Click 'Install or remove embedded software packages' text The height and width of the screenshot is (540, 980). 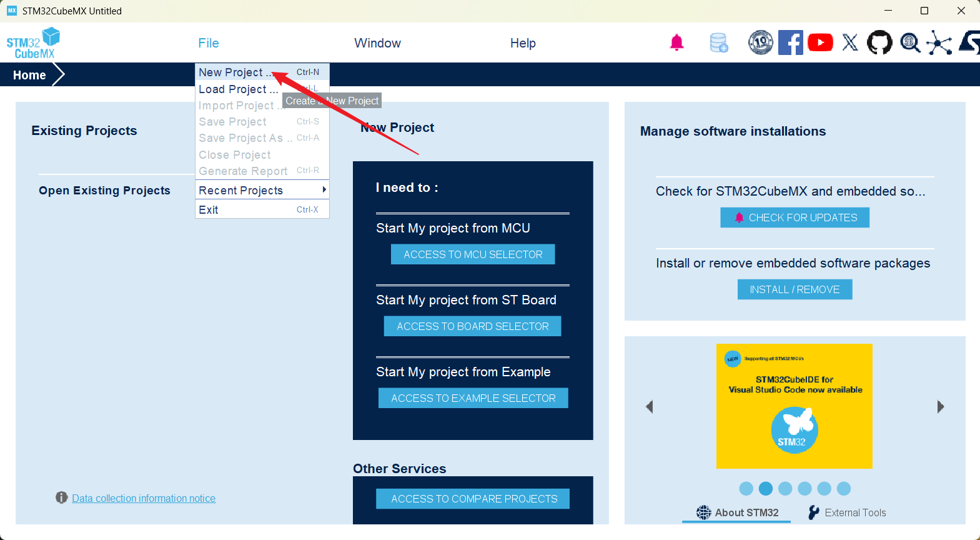(x=793, y=263)
